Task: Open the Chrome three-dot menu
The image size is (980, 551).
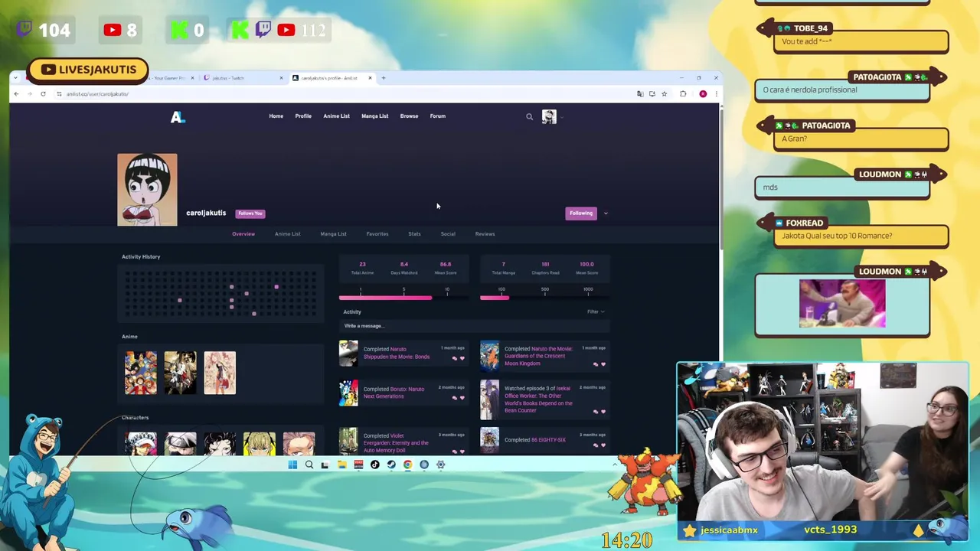Action: pos(715,94)
